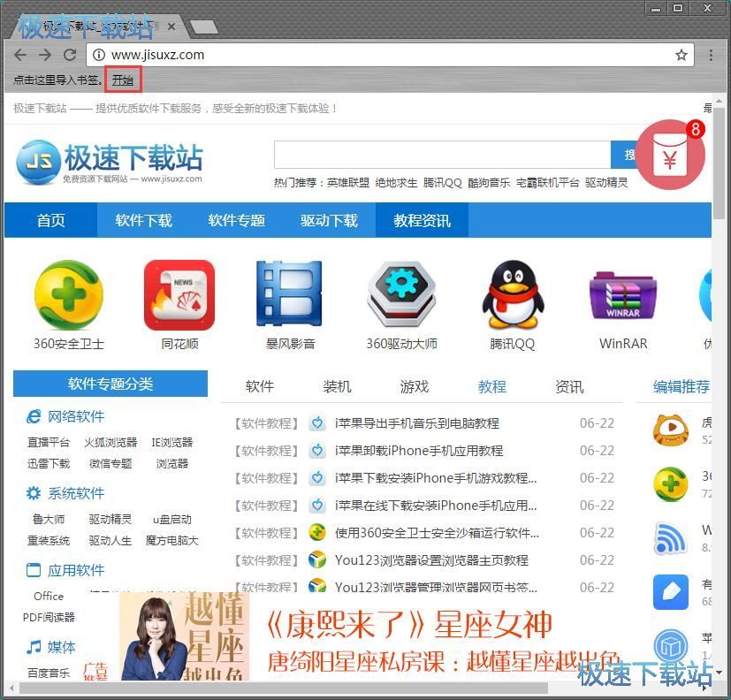
Task: Click You123 icon beside 设置浏览器主页教程
Action: (317, 560)
